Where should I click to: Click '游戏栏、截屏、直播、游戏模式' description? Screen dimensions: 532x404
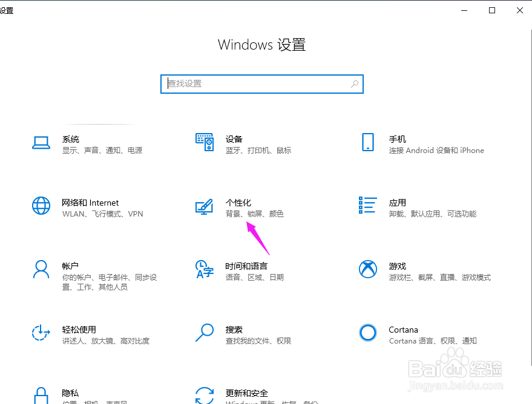pyautogui.click(x=440, y=277)
